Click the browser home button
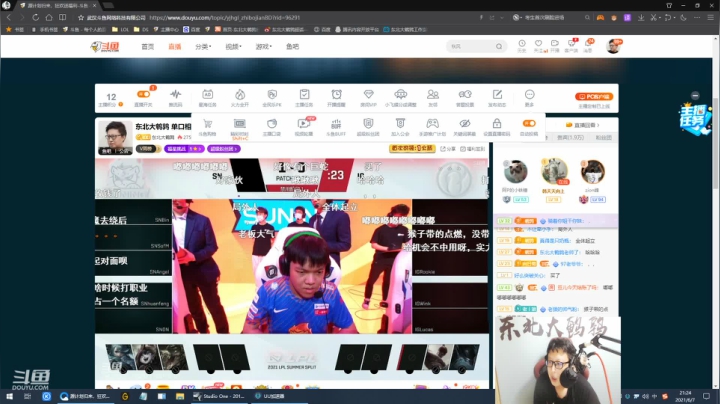720x404 pixels. point(49,17)
